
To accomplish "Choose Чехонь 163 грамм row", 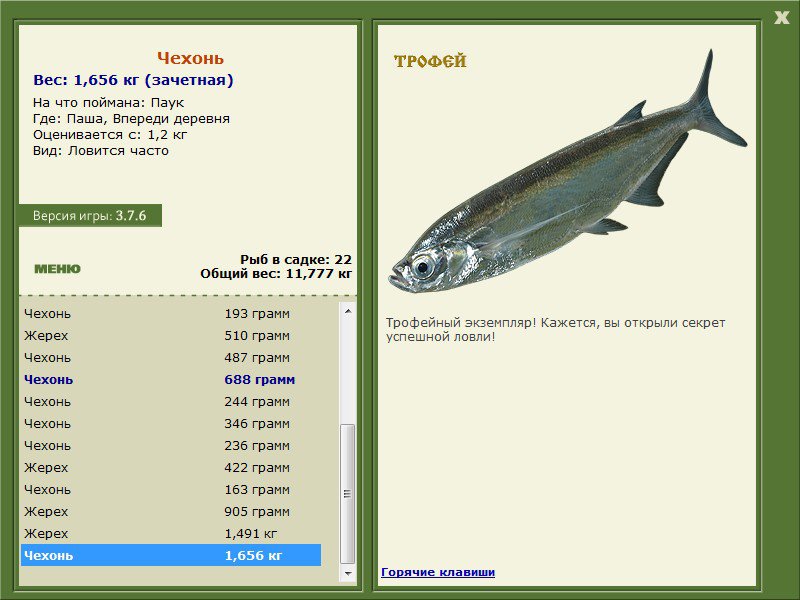I will coord(170,490).
